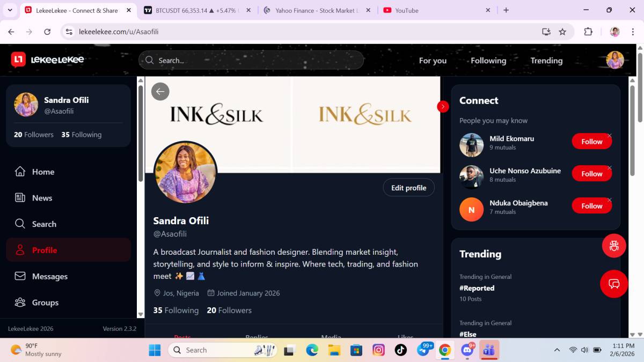Follow Uche Nonso Azubuine

click(591, 174)
